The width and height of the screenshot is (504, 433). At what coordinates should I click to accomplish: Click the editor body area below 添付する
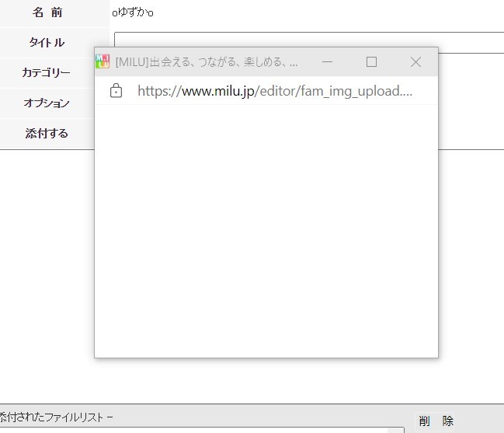47,272
